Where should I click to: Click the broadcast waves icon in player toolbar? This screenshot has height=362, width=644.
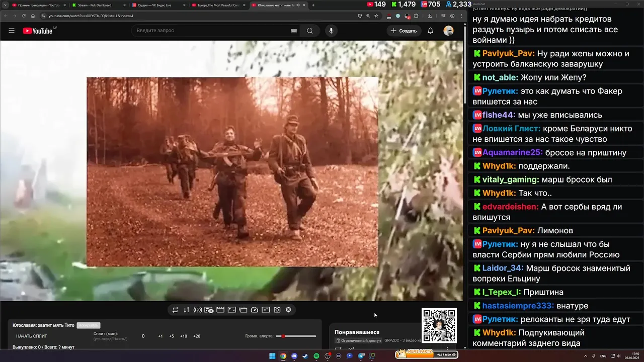pyautogui.click(x=198, y=310)
